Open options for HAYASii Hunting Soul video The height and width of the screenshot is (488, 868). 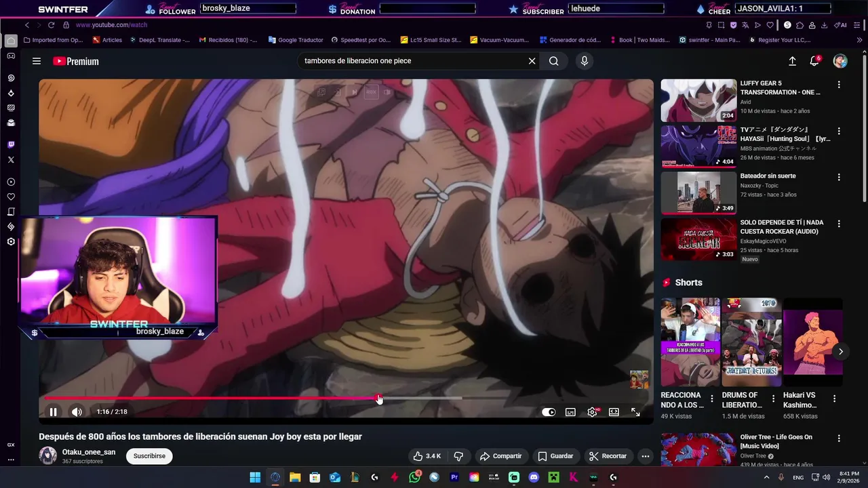tap(839, 131)
